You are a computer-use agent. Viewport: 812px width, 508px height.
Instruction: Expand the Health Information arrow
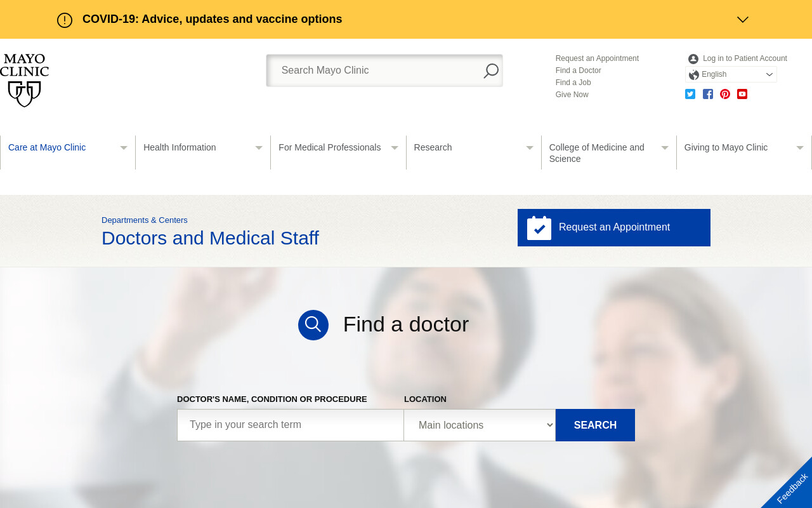point(259,148)
